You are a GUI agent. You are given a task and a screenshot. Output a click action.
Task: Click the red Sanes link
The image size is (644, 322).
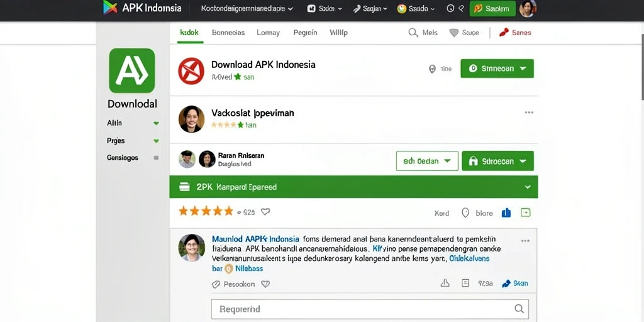click(515, 33)
